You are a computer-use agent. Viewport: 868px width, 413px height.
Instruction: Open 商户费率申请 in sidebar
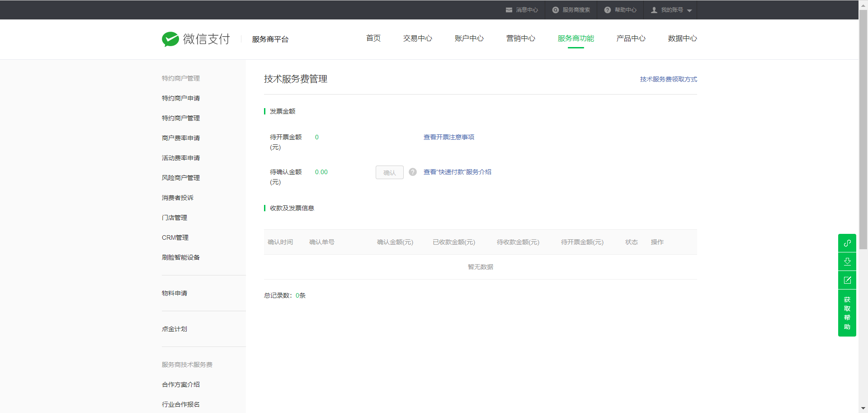pyautogui.click(x=181, y=138)
